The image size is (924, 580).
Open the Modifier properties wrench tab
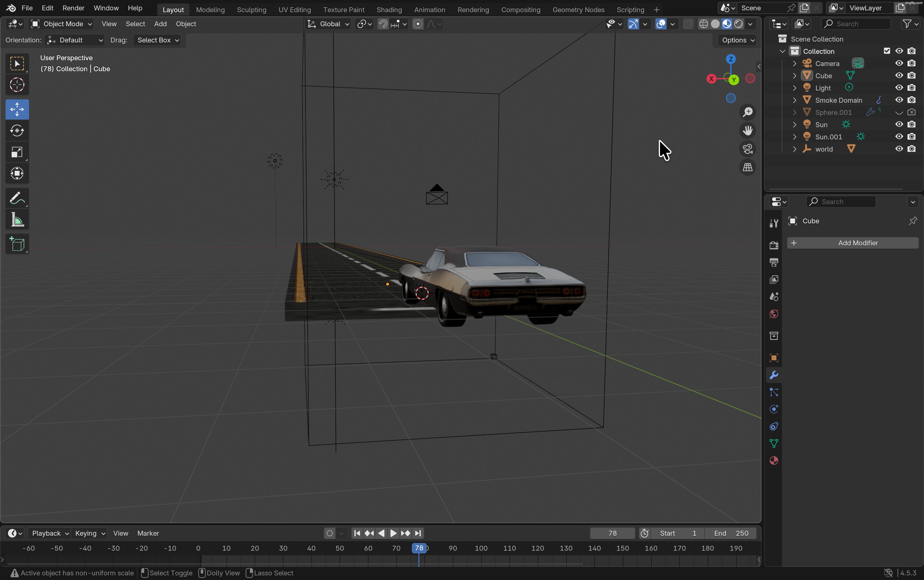(774, 375)
